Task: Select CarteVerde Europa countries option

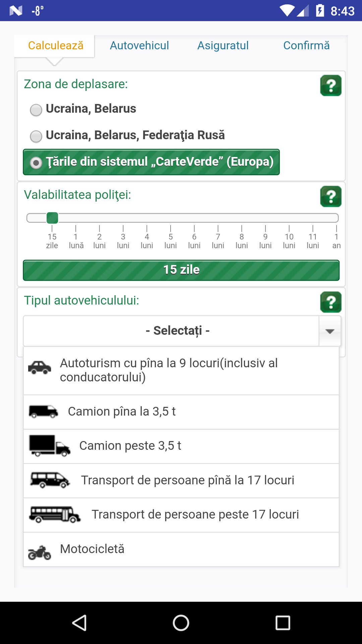Action: (x=36, y=163)
